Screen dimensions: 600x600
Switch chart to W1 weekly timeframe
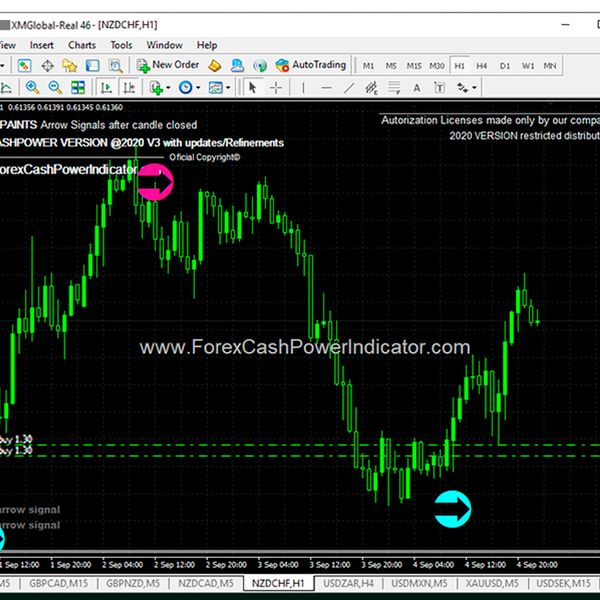click(x=528, y=66)
